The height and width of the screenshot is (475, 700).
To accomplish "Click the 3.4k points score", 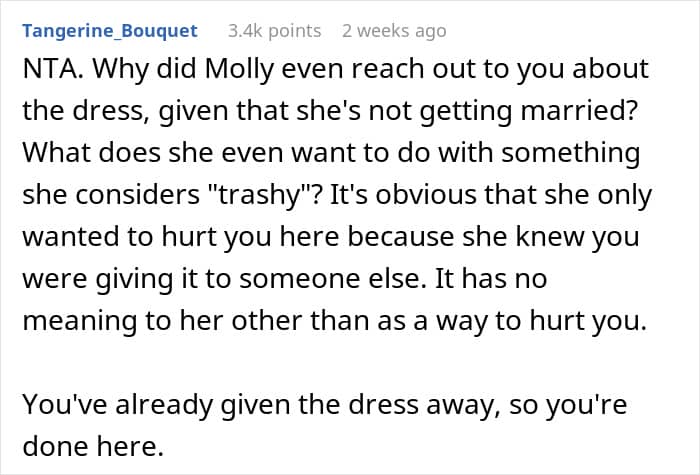I will pyautogui.click(x=275, y=31).
